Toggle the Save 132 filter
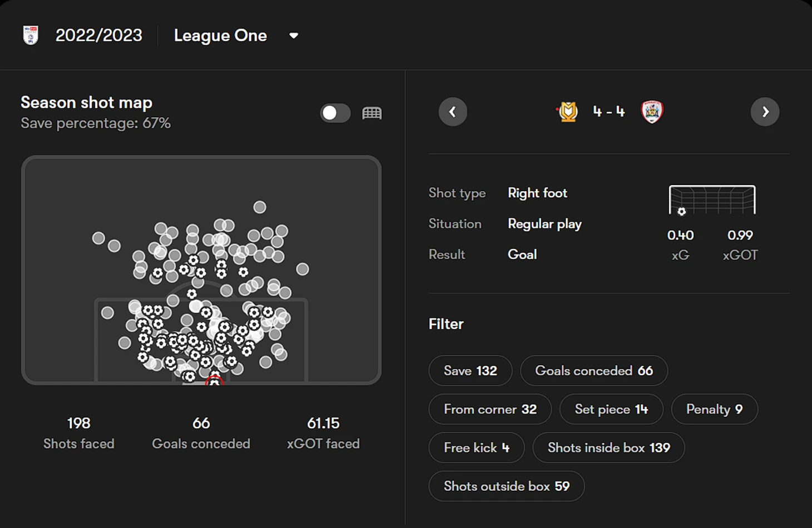812x528 pixels. click(470, 371)
